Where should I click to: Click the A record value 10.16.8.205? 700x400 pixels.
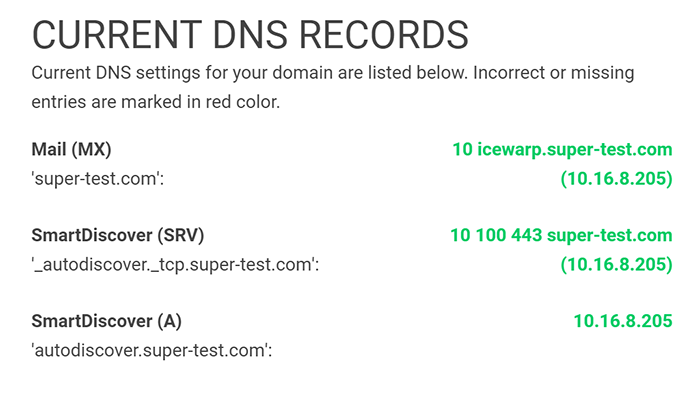tap(623, 321)
